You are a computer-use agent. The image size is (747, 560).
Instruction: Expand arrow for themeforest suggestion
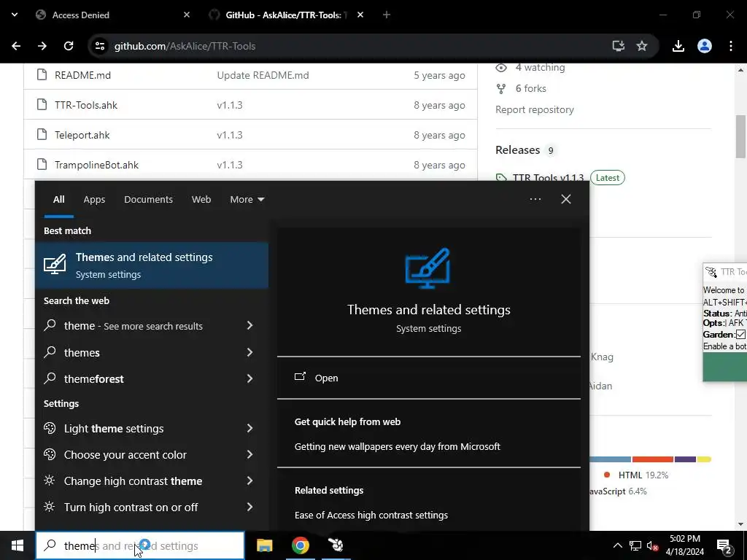click(x=249, y=378)
